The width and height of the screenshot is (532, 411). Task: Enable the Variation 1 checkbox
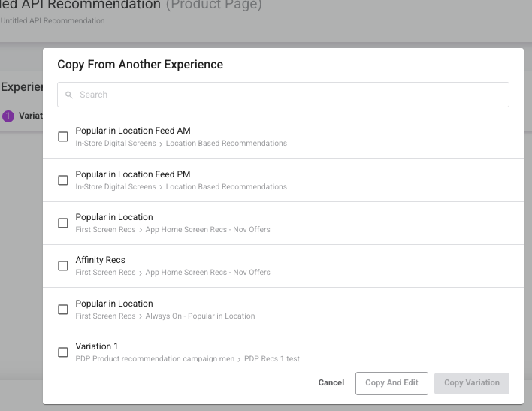coord(63,352)
